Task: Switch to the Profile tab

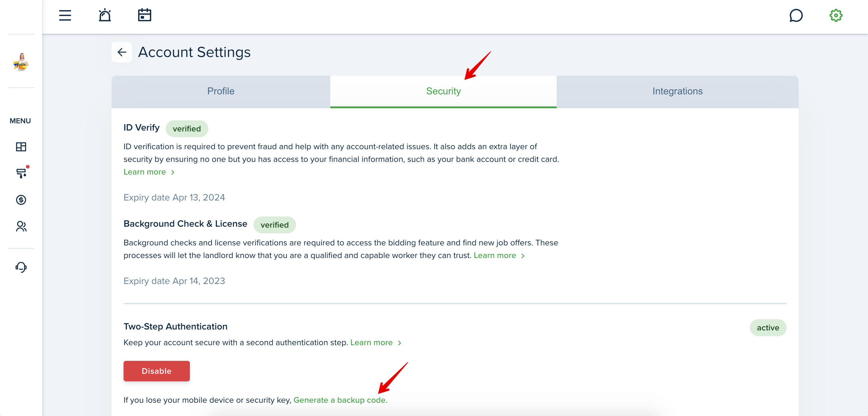Action: click(x=221, y=91)
